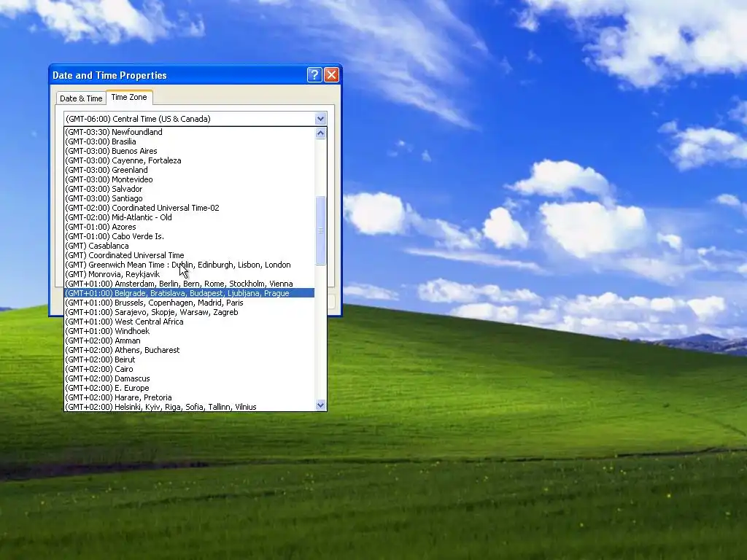
Task: Choose (GMT-03:00) Montevideo
Action: [x=189, y=179]
